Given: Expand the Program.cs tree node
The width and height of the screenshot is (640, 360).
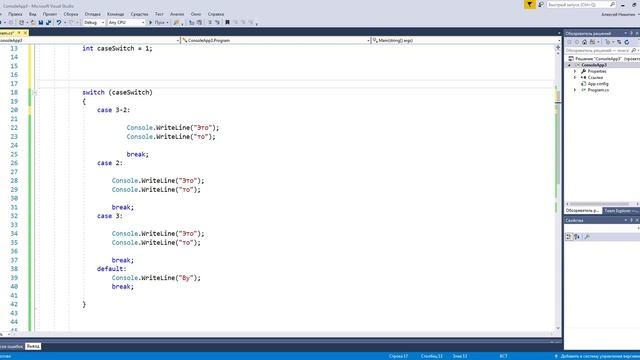Looking at the screenshot, I should (575, 90).
